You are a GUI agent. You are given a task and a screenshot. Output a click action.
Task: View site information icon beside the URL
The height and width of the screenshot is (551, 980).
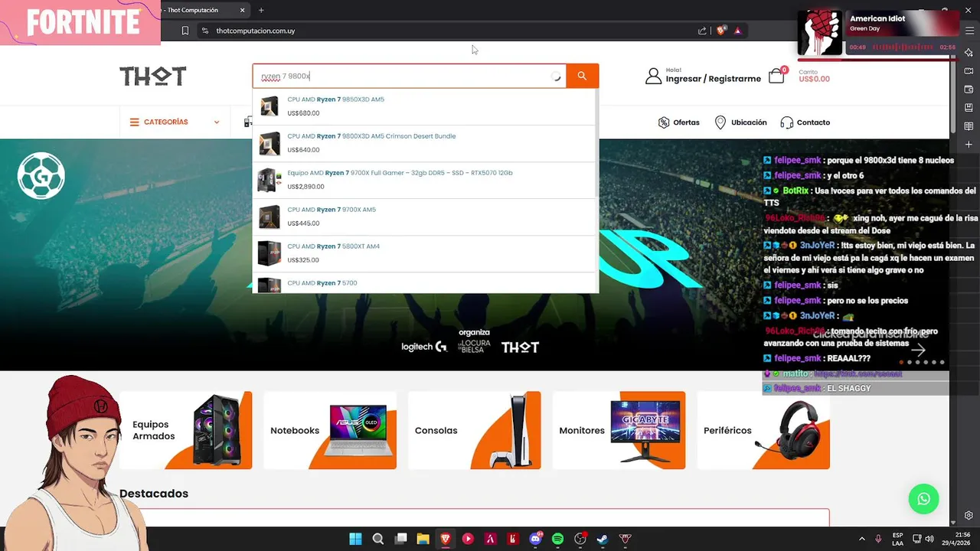point(204,31)
